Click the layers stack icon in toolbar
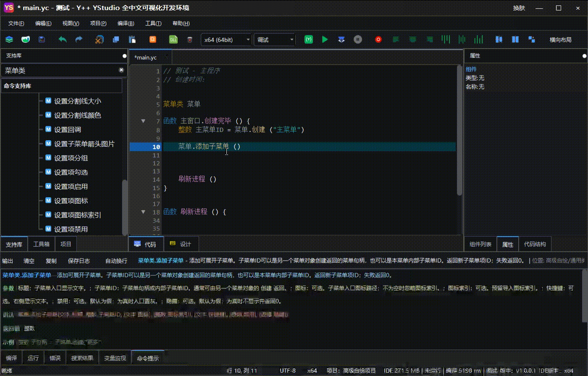This screenshot has height=376, width=588. 9,39
